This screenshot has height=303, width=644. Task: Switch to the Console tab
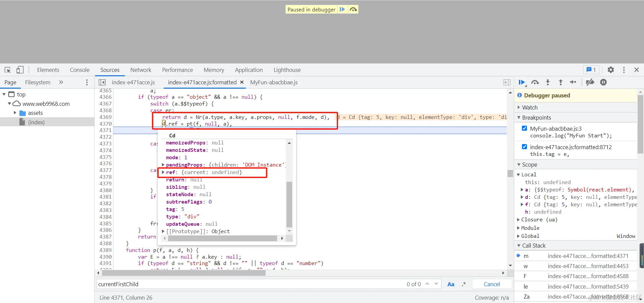pos(79,70)
